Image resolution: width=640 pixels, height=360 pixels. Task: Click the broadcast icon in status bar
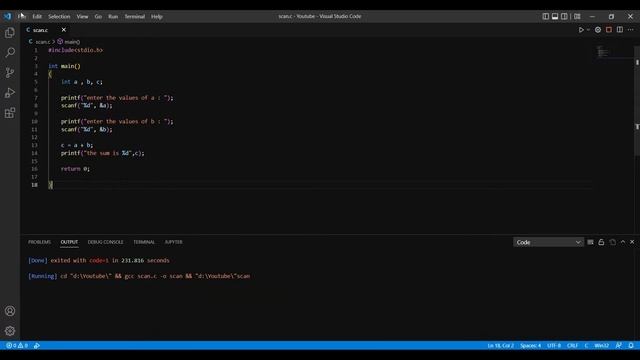37,345
